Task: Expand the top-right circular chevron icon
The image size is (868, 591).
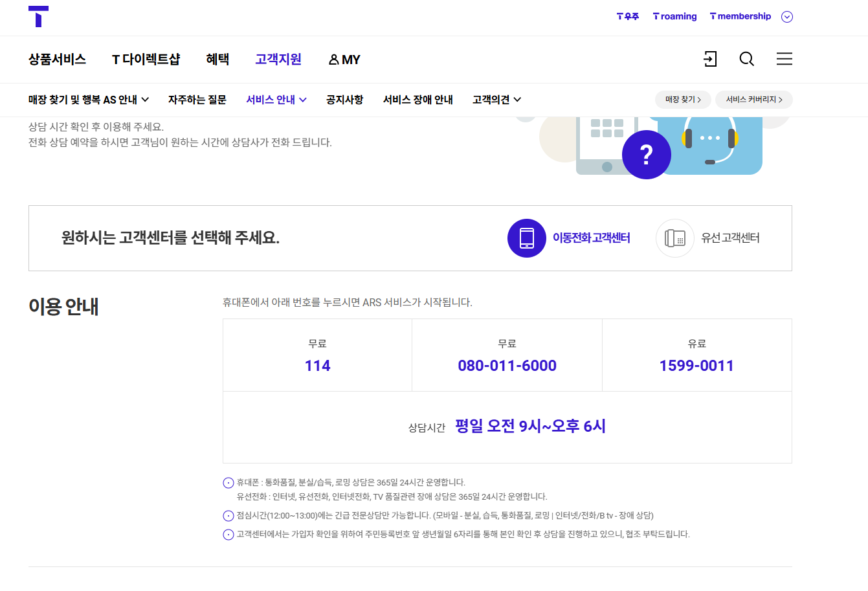Action: [x=787, y=17]
